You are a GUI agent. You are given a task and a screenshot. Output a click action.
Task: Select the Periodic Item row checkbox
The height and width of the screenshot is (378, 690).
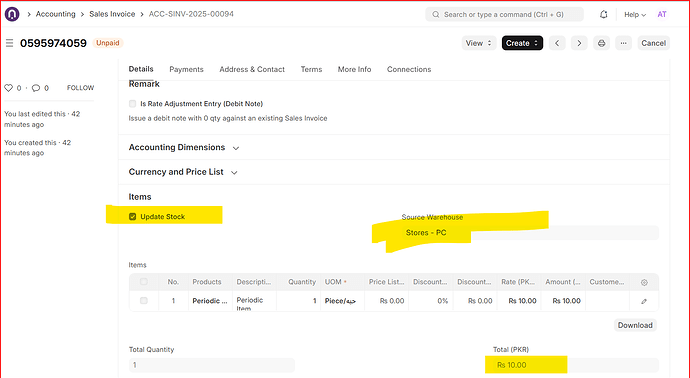(x=144, y=301)
